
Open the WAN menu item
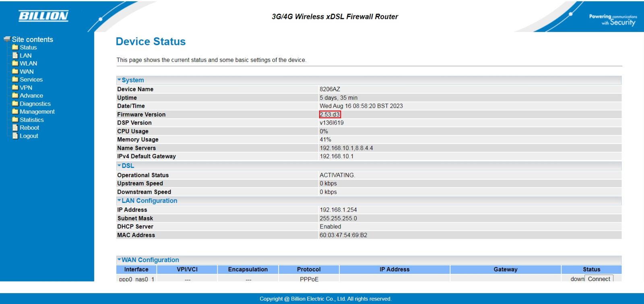27,72
